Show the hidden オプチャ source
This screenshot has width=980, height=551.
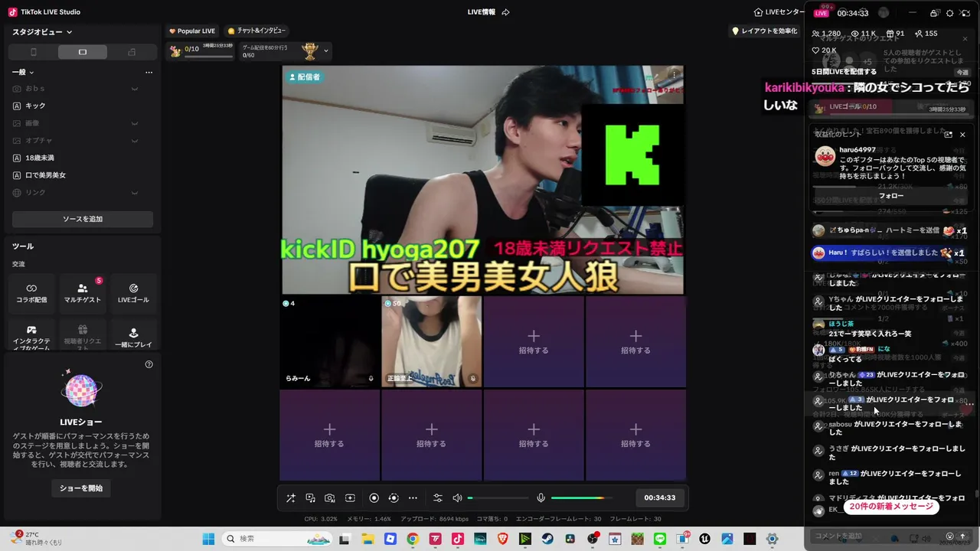135,141
